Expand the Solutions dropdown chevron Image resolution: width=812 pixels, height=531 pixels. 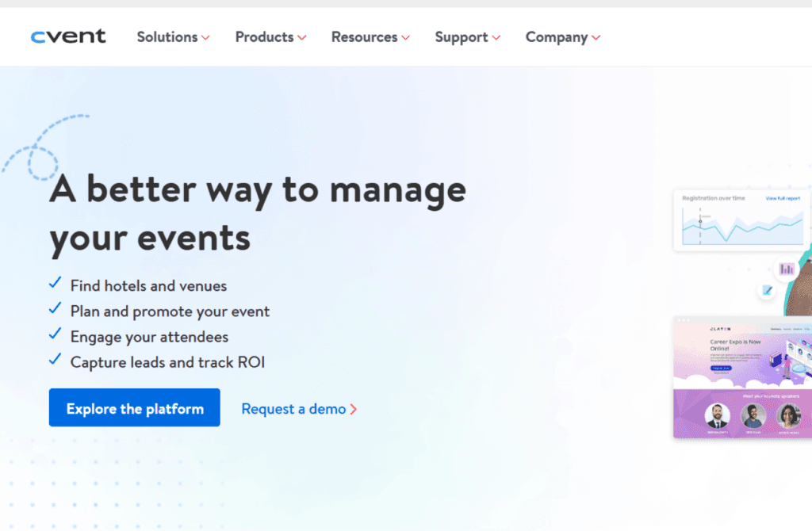coord(205,38)
